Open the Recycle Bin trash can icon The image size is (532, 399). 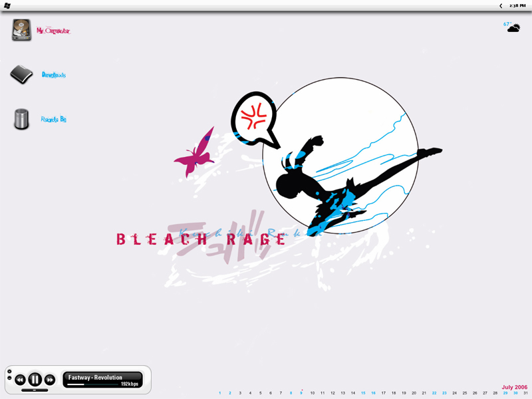coord(21,119)
